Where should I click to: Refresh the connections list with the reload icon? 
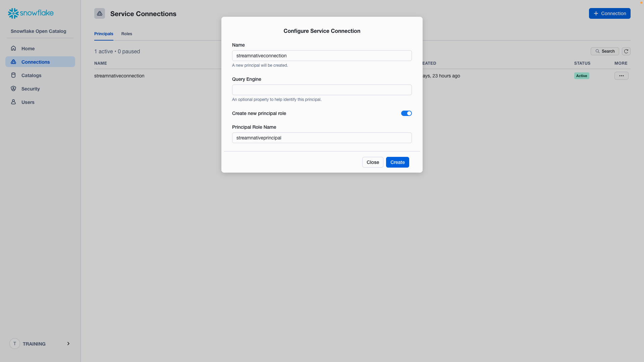(x=626, y=51)
